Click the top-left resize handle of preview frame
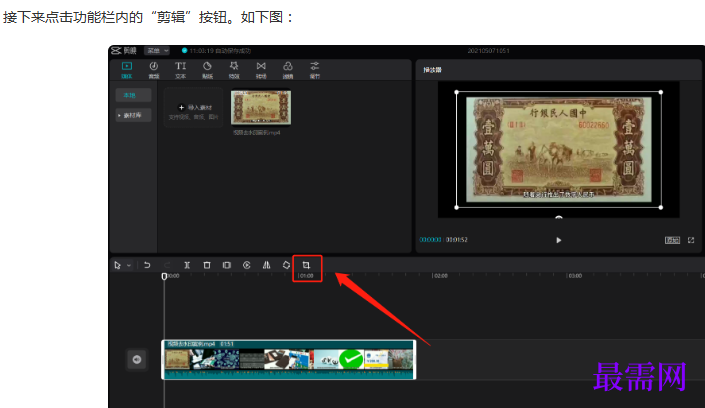 click(457, 92)
